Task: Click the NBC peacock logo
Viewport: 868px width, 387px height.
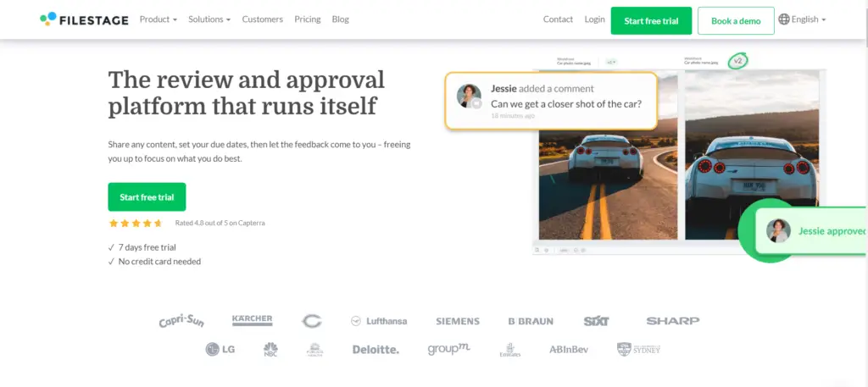Action: click(270, 350)
